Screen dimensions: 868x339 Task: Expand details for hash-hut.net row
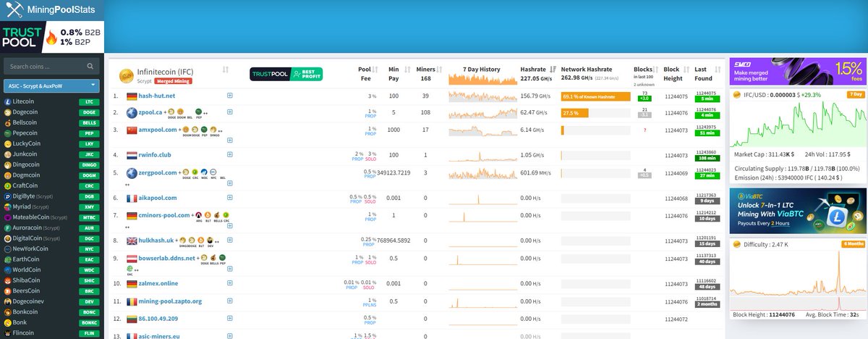pos(230,96)
